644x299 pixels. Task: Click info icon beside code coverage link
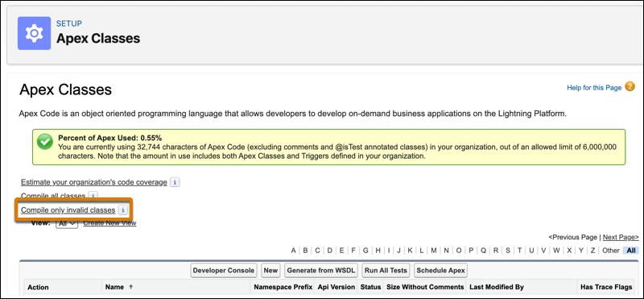coord(175,182)
